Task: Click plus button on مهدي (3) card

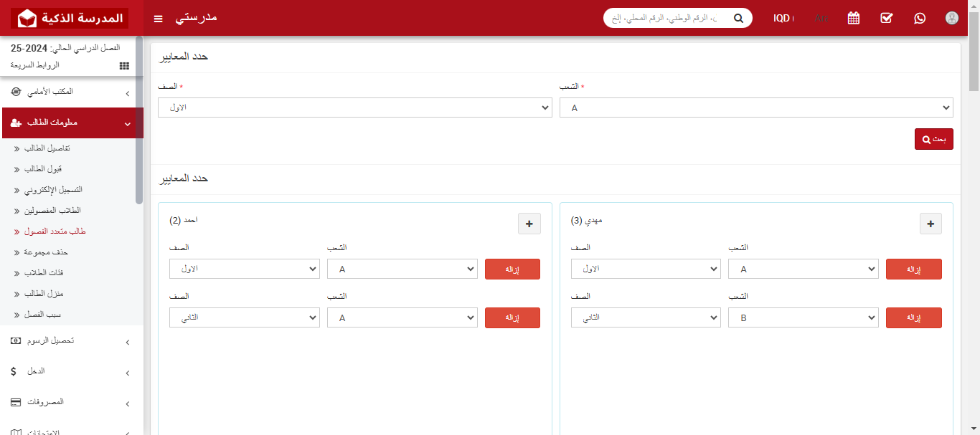Action: coord(930,224)
